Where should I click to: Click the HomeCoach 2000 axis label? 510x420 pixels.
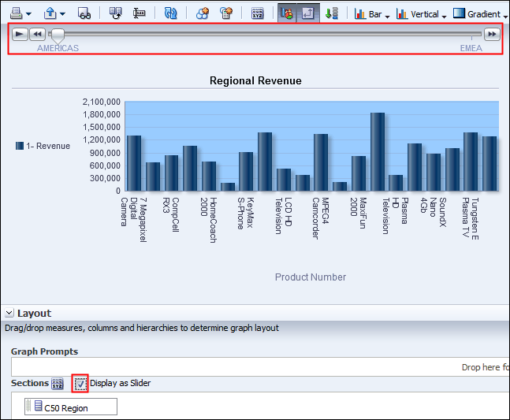pos(208,220)
